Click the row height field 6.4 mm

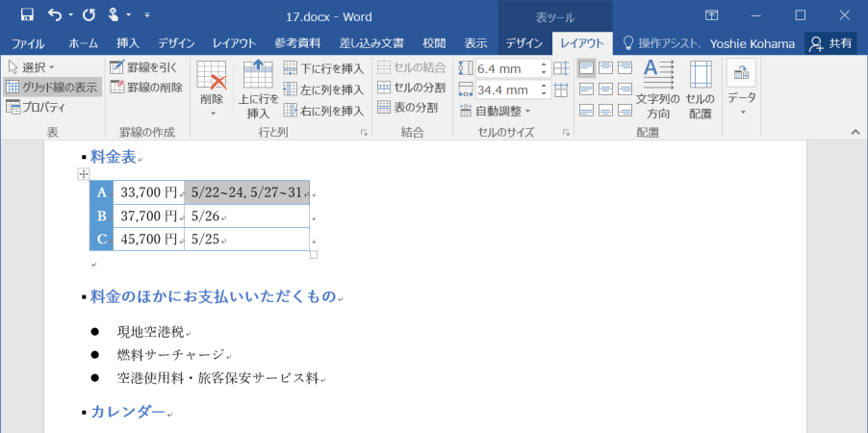click(x=506, y=68)
